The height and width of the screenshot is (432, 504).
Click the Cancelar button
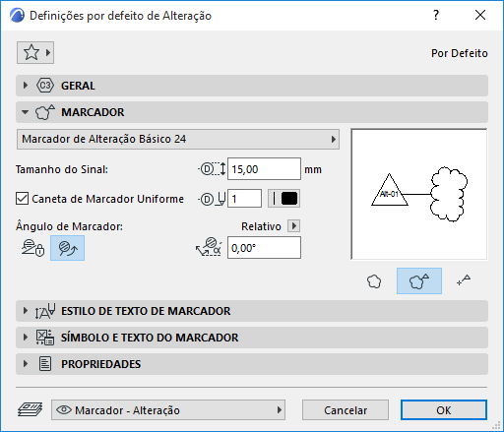[346, 410]
